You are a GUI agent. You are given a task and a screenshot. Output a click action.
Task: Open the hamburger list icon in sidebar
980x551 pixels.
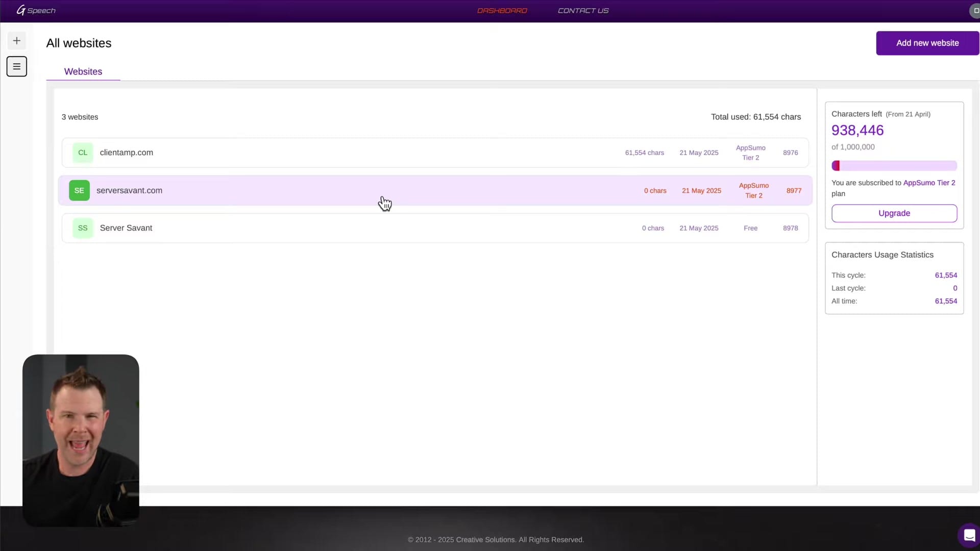[x=17, y=66]
